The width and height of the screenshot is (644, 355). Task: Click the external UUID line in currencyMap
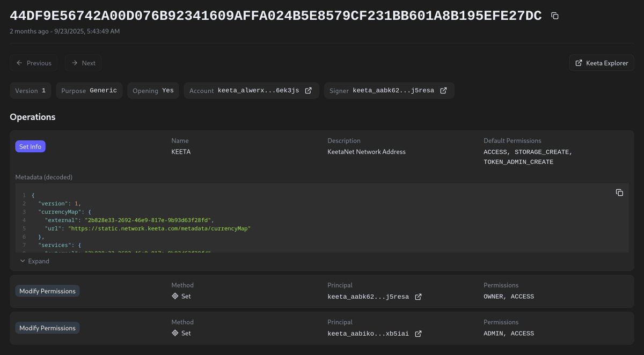click(129, 220)
